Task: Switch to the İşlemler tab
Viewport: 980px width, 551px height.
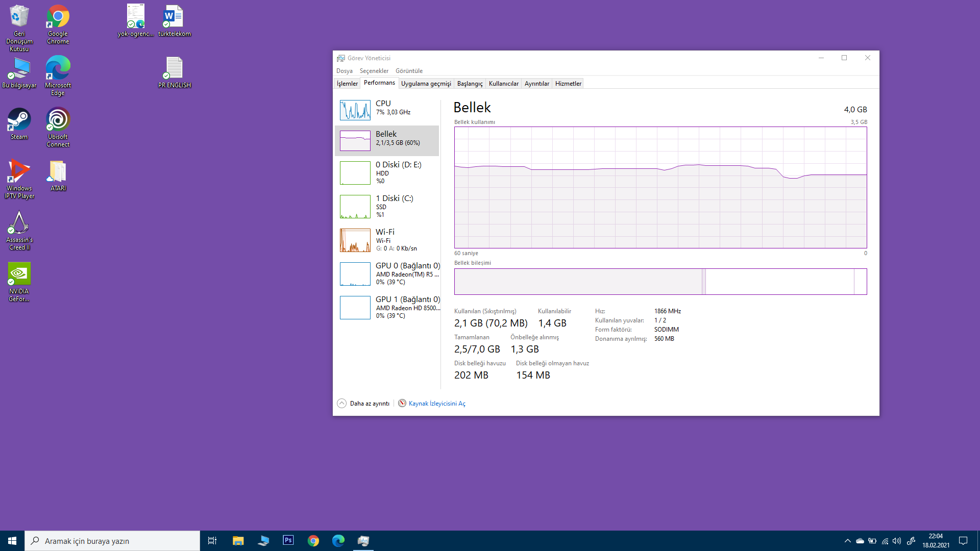Action: click(x=347, y=84)
